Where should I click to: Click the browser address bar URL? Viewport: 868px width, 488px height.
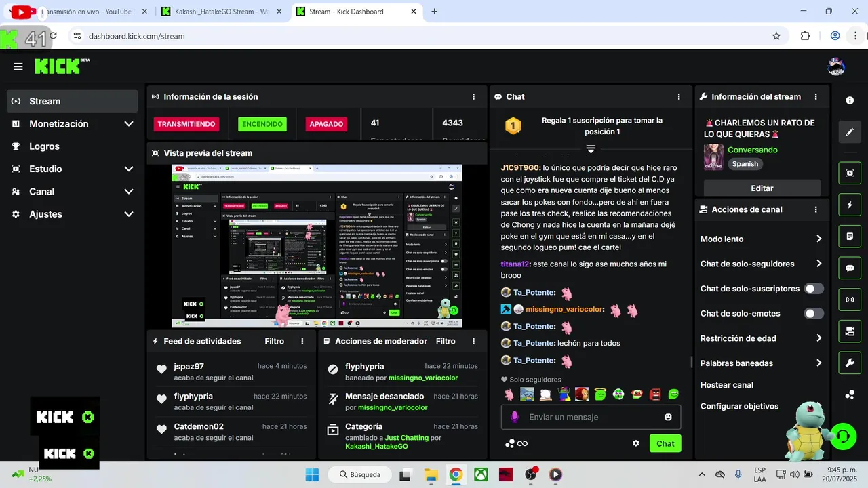[x=136, y=36]
